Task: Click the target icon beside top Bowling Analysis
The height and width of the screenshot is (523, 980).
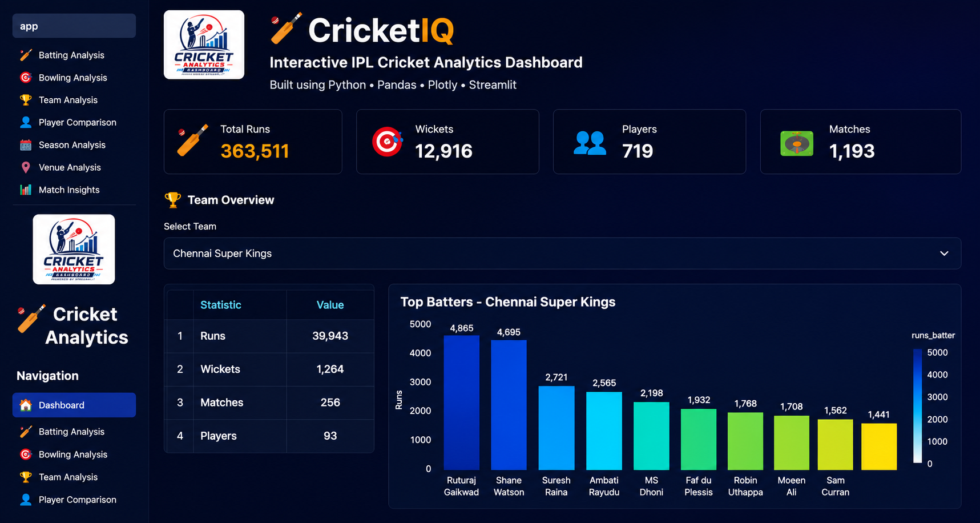Action: 26,78
